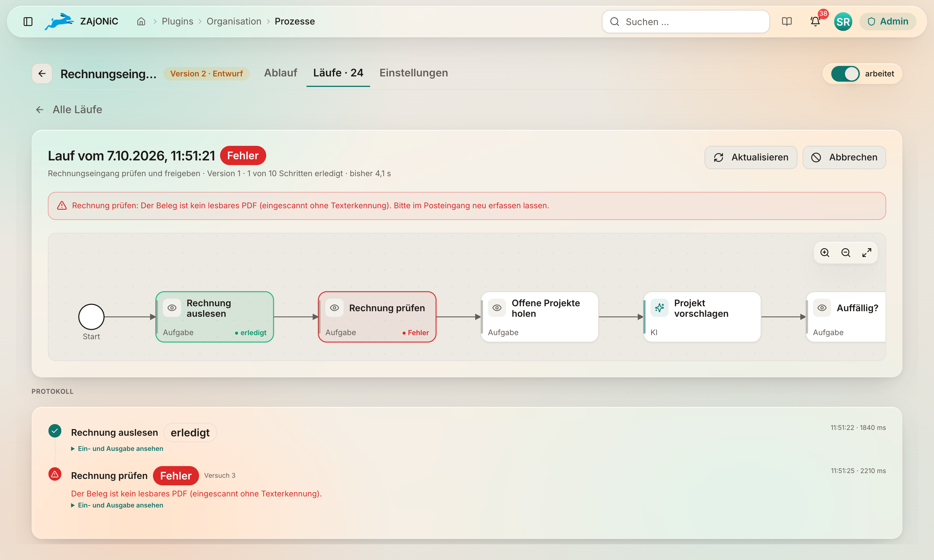Click the Abbrechen button
Screen dimensions: 934x560
point(844,157)
